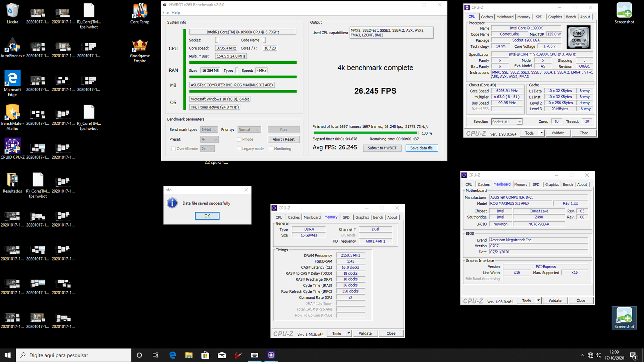Open the Benchmark type 64-bit dropdown

pyautogui.click(x=209, y=130)
